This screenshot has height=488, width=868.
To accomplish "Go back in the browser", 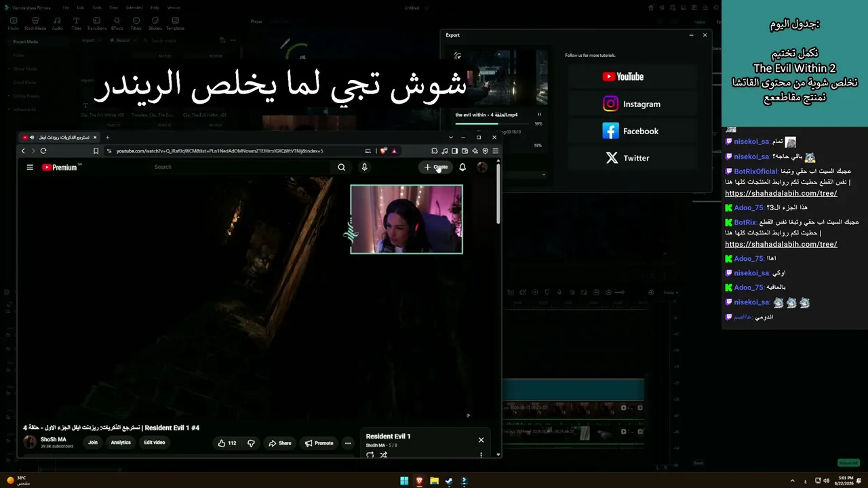I will point(23,151).
